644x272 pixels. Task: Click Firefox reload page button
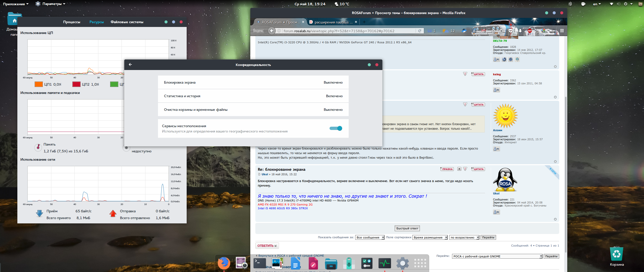click(420, 31)
